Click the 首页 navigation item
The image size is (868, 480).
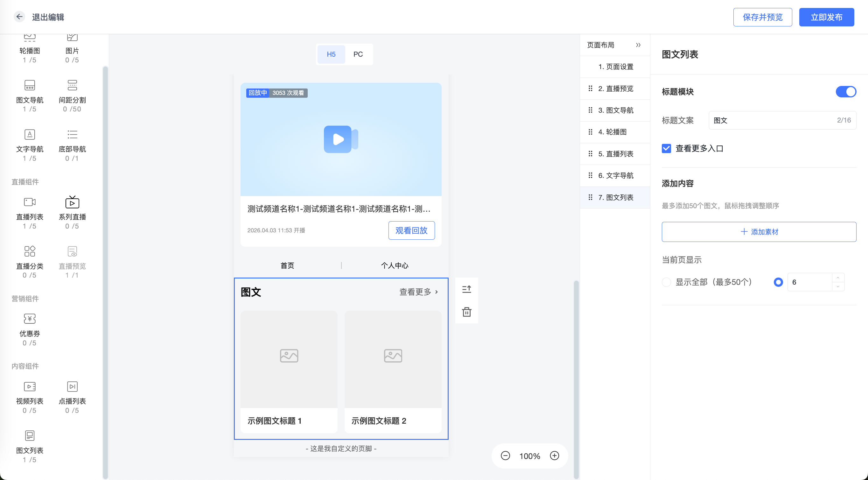click(287, 265)
